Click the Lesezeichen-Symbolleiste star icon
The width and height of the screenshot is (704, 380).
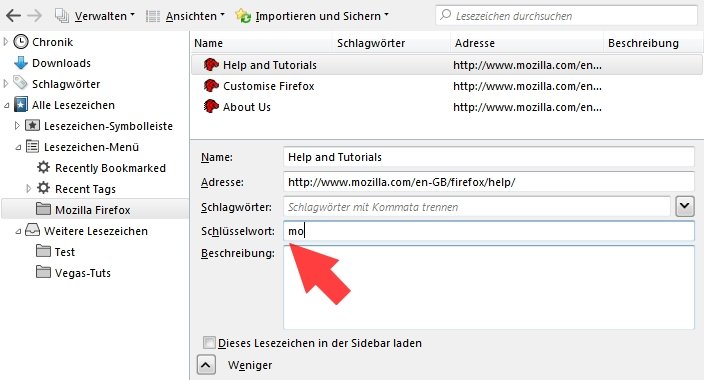click(32, 125)
